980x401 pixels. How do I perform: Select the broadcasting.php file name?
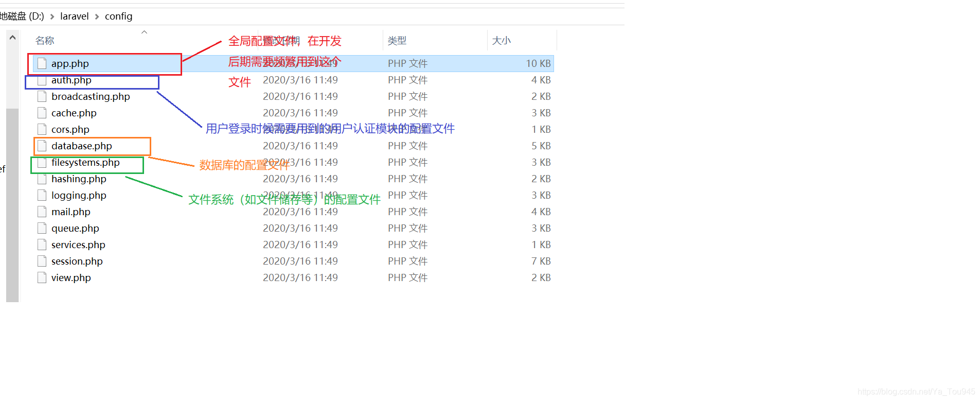click(x=91, y=96)
